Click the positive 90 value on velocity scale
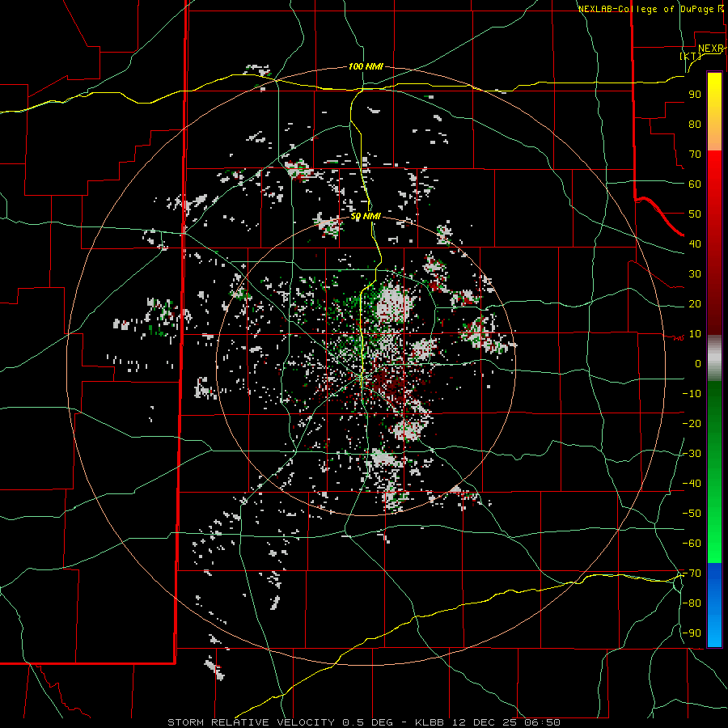728x728 pixels. pyautogui.click(x=695, y=95)
